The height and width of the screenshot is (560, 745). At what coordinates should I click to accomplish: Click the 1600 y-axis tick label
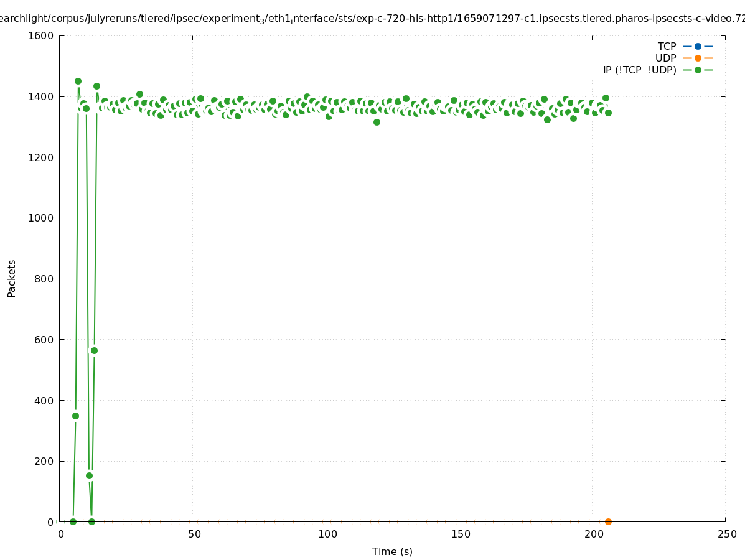coord(41,35)
